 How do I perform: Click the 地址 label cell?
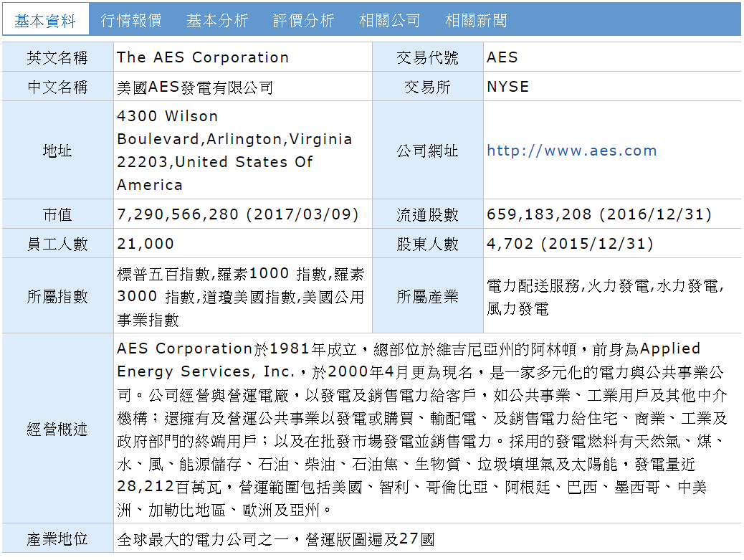click(x=57, y=151)
